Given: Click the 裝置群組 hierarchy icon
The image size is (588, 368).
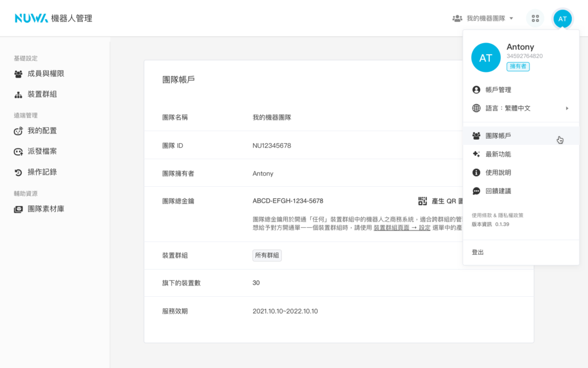Looking at the screenshot, I should tap(18, 95).
